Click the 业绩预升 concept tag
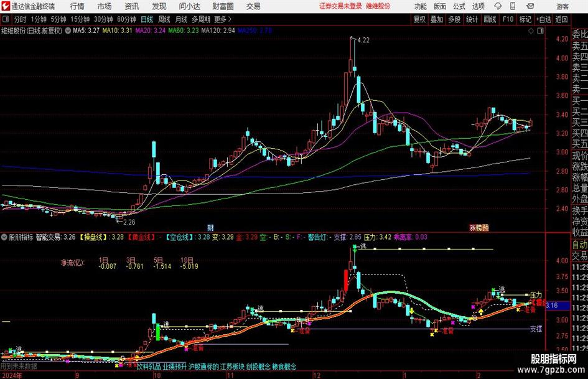This screenshot has width=588, height=379. 174,367
